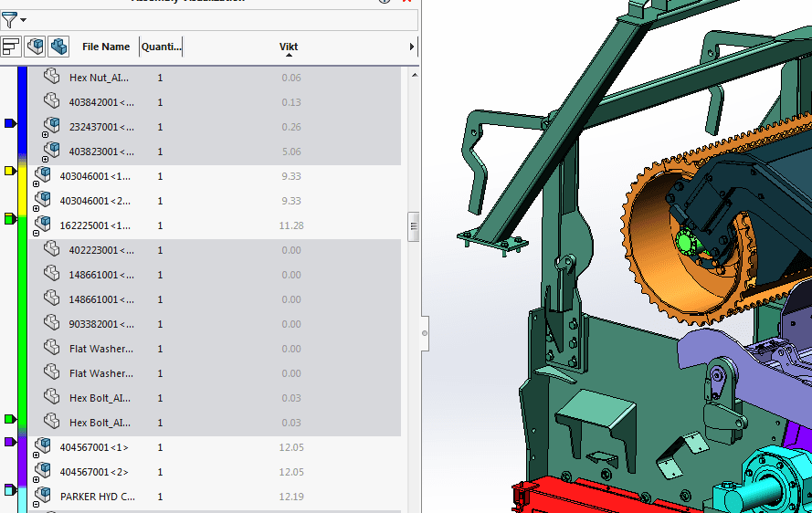This screenshot has height=513, width=812.
Task: Expand the 232437001 subassembly
Action: (x=46, y=133)
